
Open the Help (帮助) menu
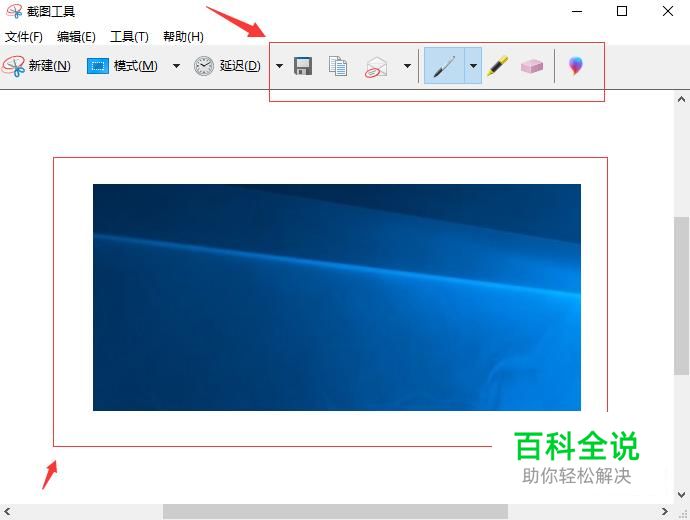point(183,37)
